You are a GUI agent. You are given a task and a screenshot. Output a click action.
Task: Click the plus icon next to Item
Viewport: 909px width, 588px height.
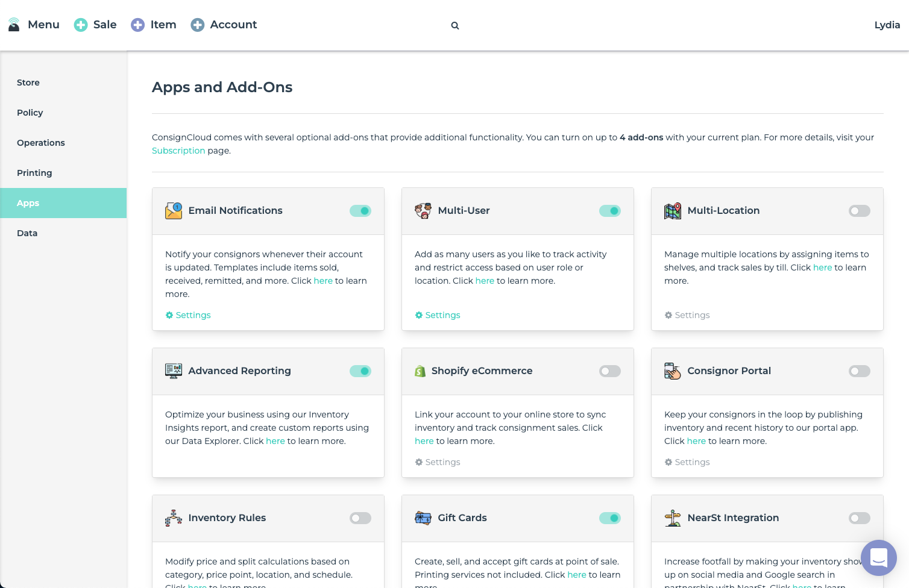[x=138, y=25]
